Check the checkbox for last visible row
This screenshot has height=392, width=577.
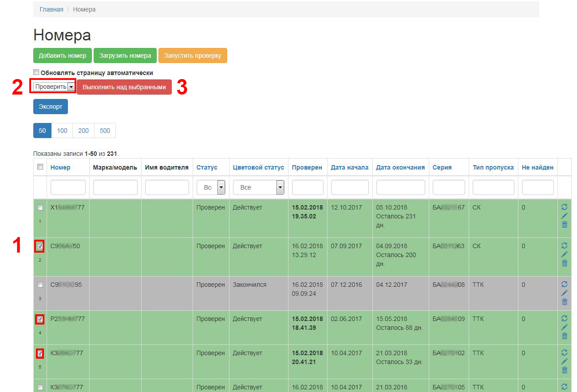40,387
